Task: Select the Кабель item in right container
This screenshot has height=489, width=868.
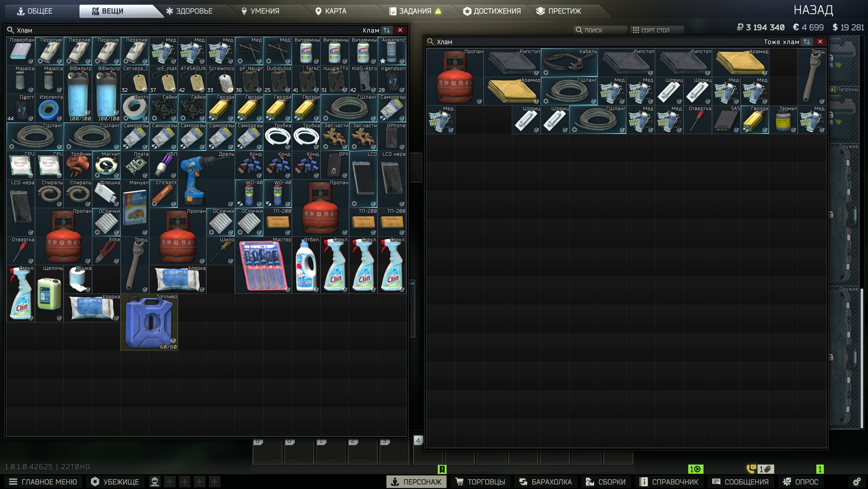Action: [569, 62]
